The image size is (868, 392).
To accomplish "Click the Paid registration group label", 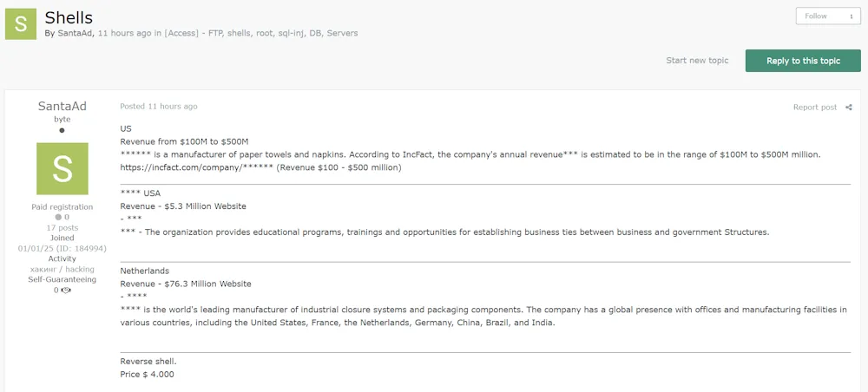I will tap(62, 207).
